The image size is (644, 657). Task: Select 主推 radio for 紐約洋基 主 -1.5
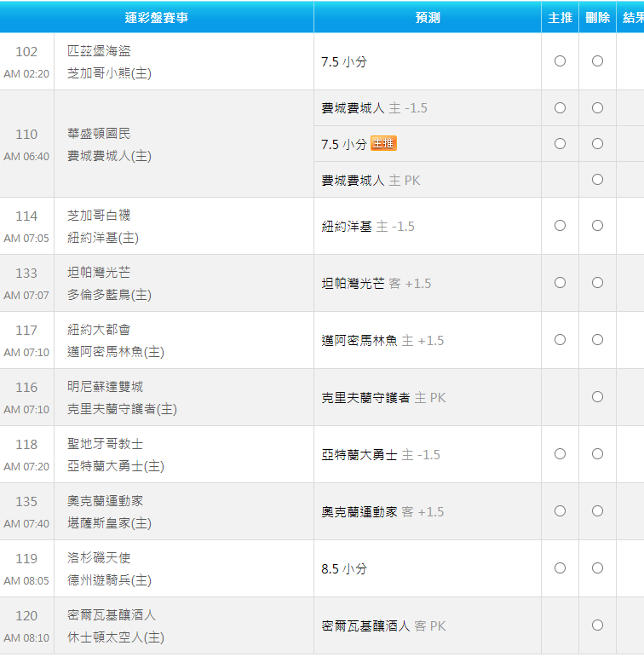pos(560,226)
